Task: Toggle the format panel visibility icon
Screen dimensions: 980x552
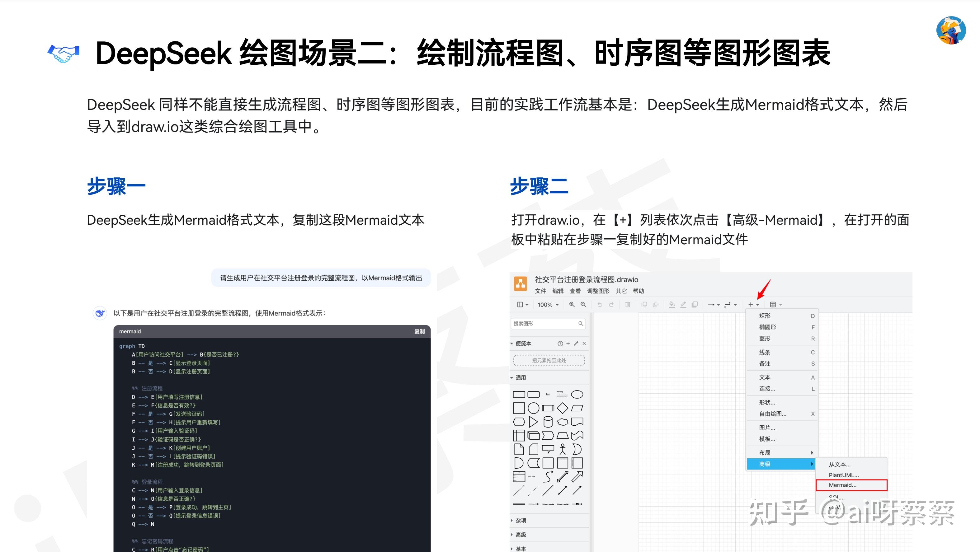Action: pyautogui.click(x=520, y=305)
